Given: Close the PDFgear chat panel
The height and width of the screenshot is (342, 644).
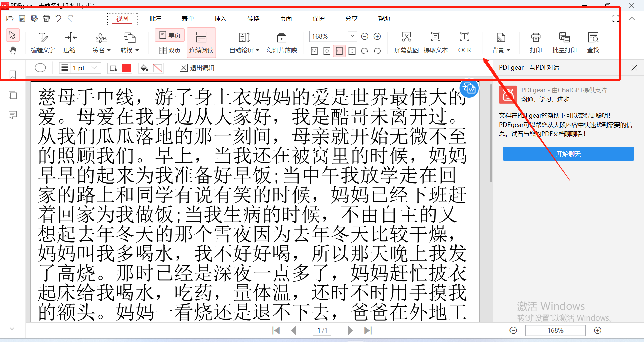Looking at the screenshot, I should point(634,68).
